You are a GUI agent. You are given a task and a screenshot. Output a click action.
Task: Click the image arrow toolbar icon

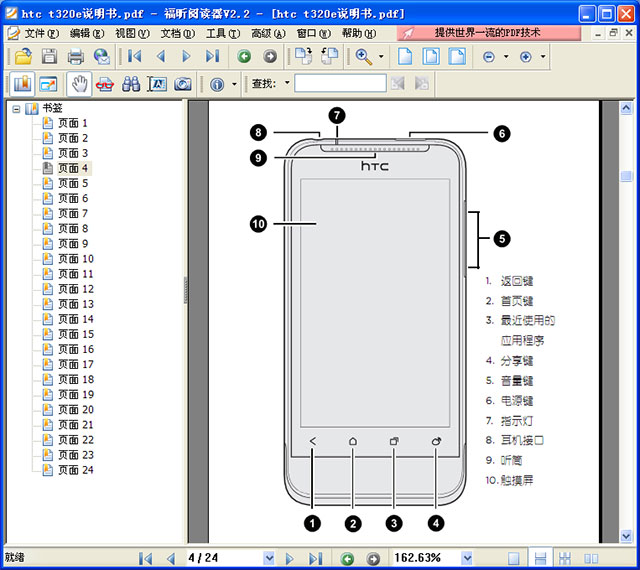pyautogui.click(x=49, y=84)
